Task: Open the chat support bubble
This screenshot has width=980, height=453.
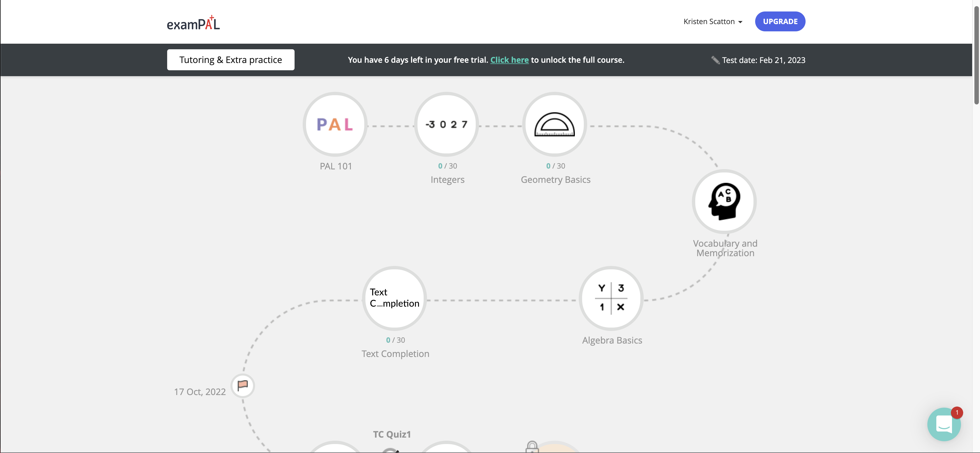Action: [944, 424]
